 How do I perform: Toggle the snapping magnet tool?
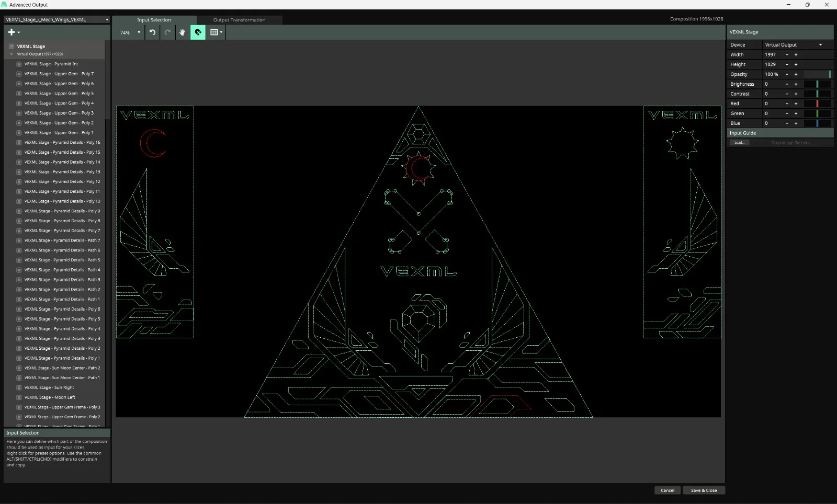tap(198, 32)
